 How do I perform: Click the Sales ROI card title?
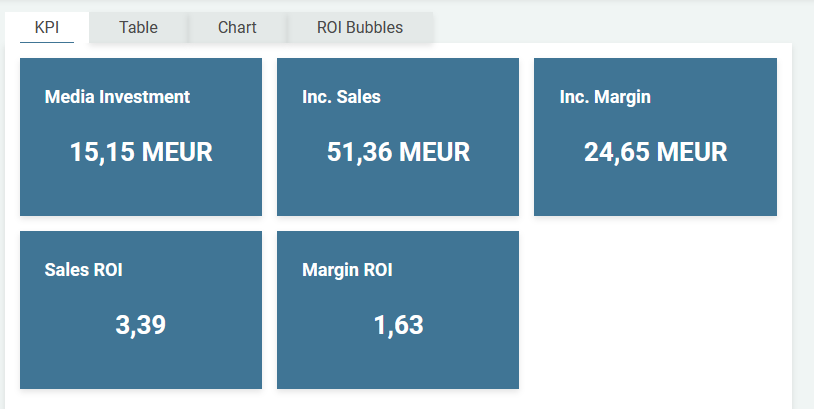coord(84,270)
